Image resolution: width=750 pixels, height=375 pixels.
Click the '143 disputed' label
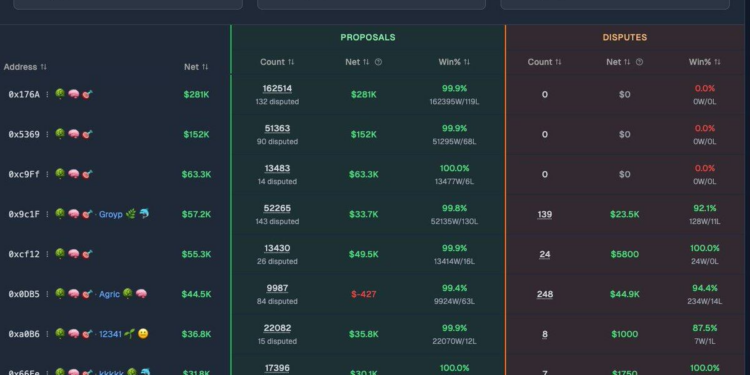[277, 221]
